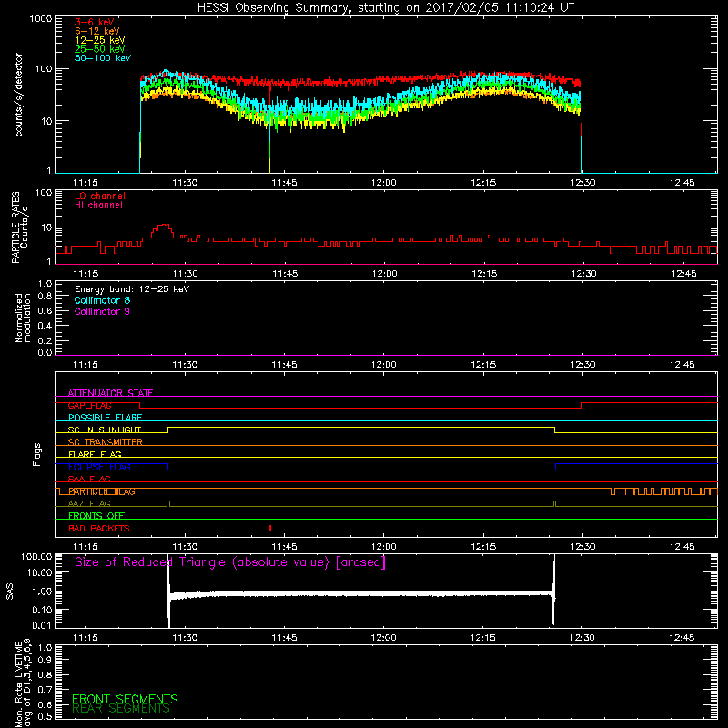Click the 1000 tick on counts axis
728x728 pixels.
coord(41,19)
